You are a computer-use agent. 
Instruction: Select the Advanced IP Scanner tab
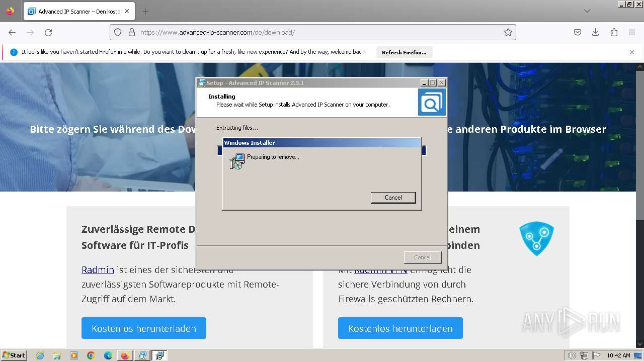click(79, 11)
